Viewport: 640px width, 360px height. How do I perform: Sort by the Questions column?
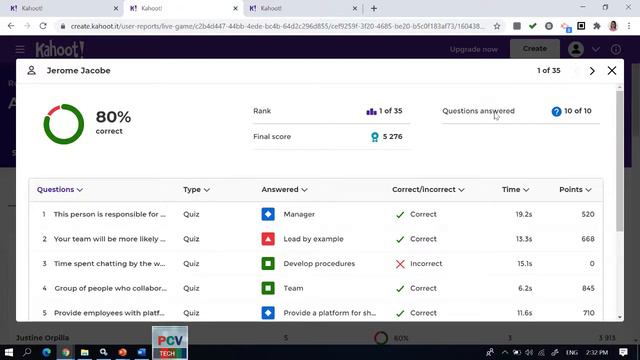coord(60,189)
